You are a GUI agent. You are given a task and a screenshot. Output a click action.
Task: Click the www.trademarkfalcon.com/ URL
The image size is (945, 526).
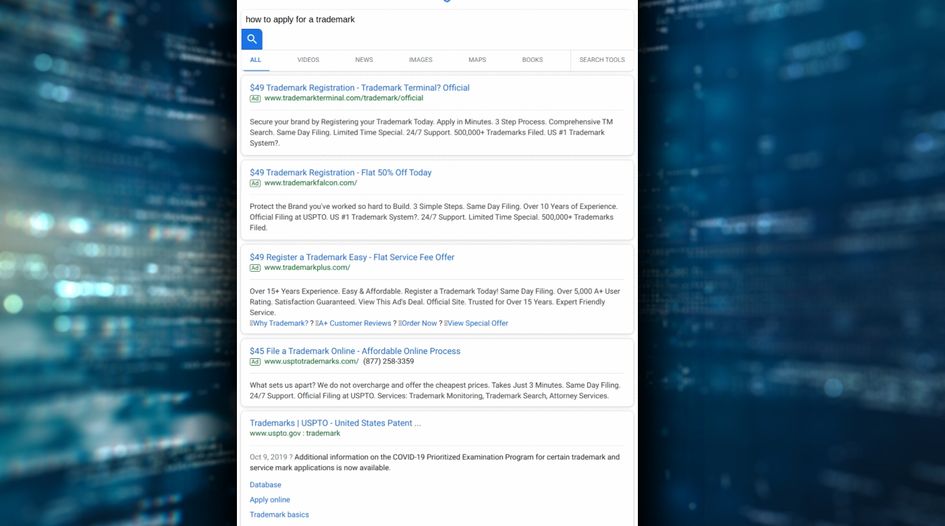(310, 183)
